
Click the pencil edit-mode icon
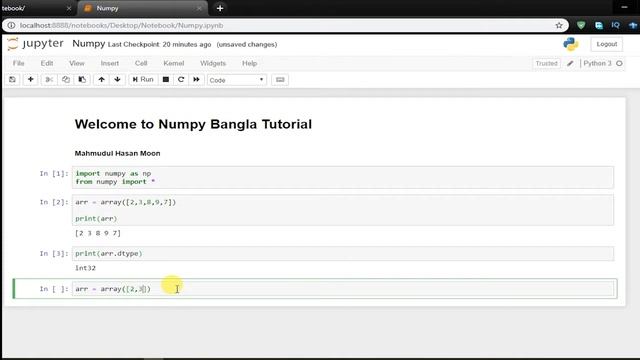click(570, 63)
